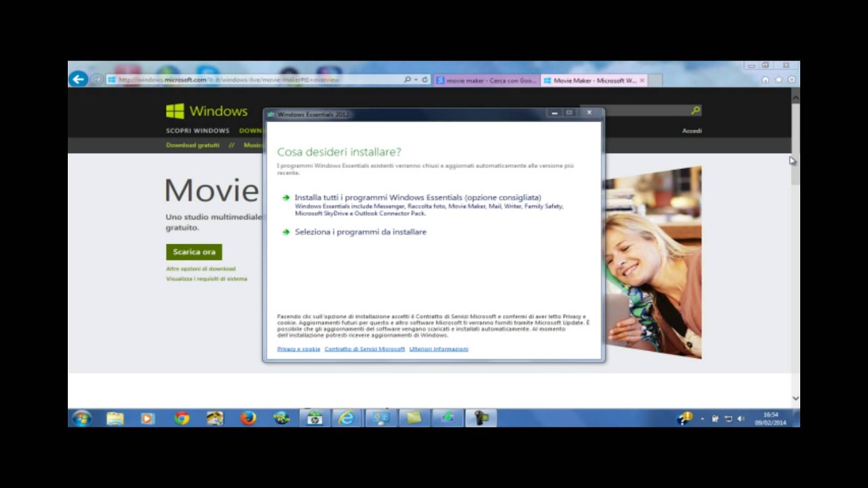Open the 'Ulteriori informazioni' link
The width and height of the screenshot is (868, 488).
point(439,349)
